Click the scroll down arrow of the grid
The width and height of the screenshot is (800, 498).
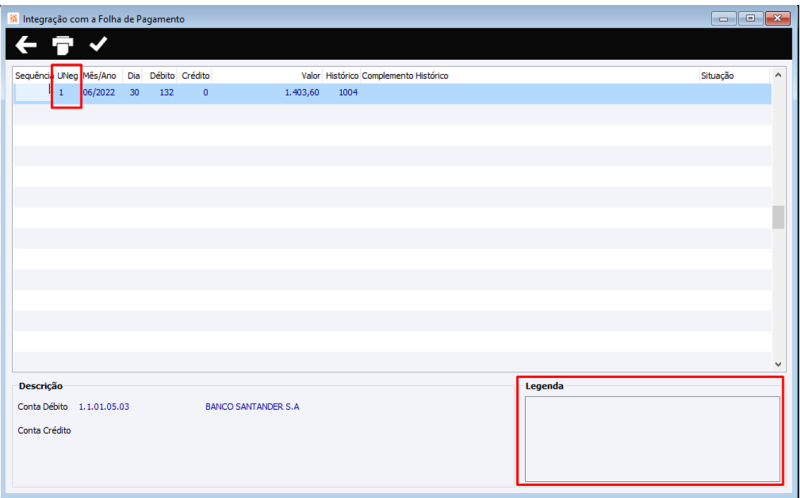(x=778, y=364)
